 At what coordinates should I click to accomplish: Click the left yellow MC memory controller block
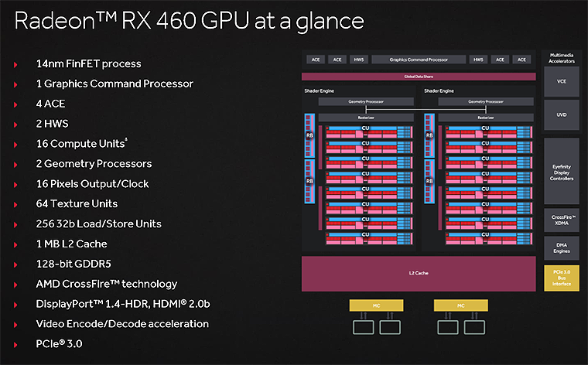[377, 305]
